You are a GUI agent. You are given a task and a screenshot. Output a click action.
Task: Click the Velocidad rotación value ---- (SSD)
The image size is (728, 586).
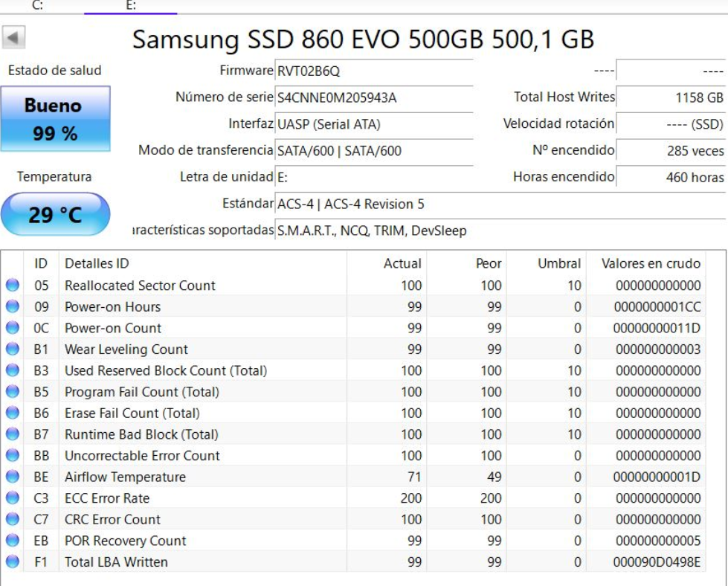[671, 124]
